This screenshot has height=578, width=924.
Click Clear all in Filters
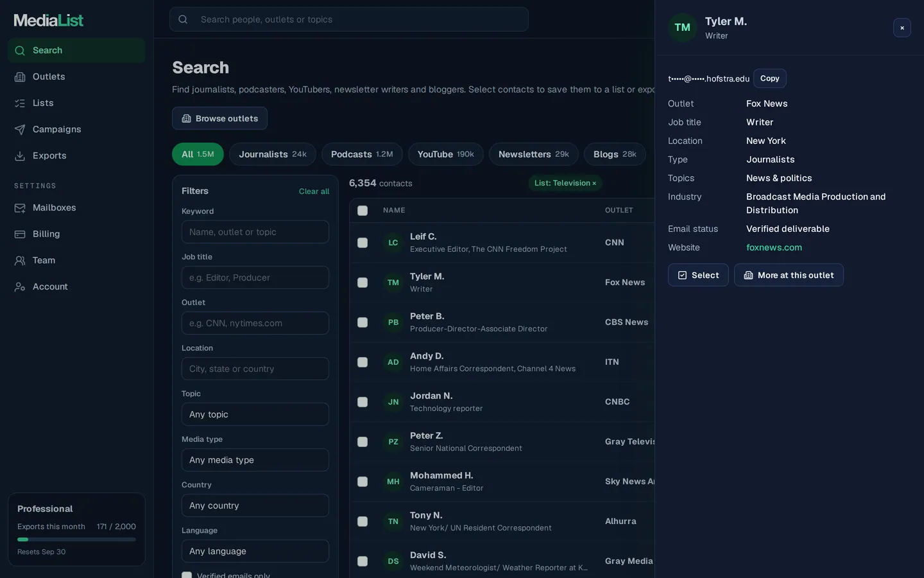pos(314,191)
